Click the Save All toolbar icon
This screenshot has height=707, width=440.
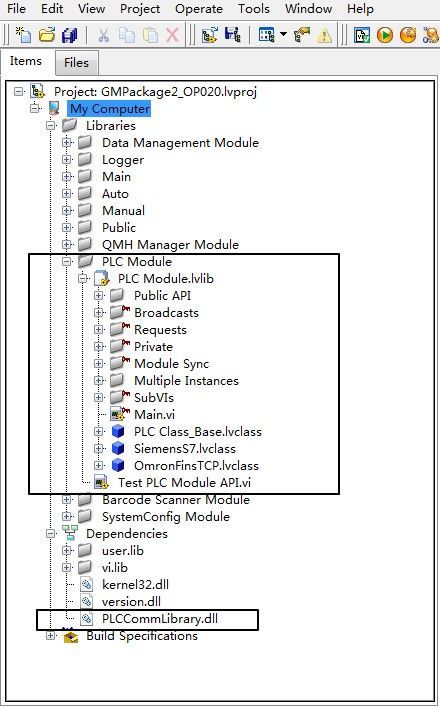(x=70, y=35)
